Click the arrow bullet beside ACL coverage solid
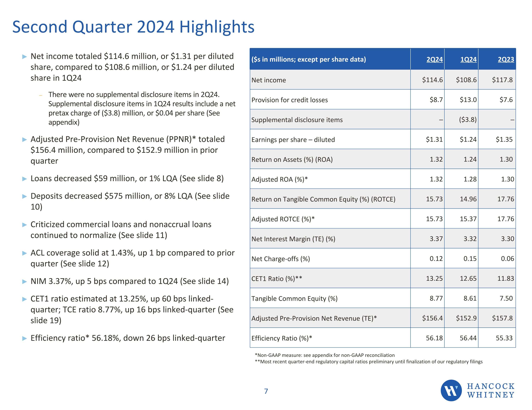The image size is (532, 410). click(24, 253)
